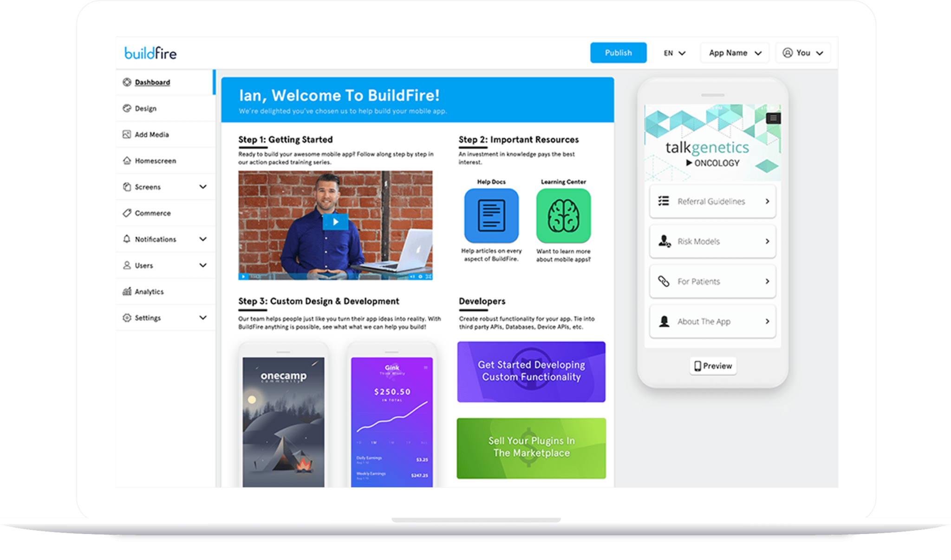Image resolution: width=951 pixels, height=560 pixels.
Task: Click the Notifications bell icon
Action: click(x=126, y=239)
